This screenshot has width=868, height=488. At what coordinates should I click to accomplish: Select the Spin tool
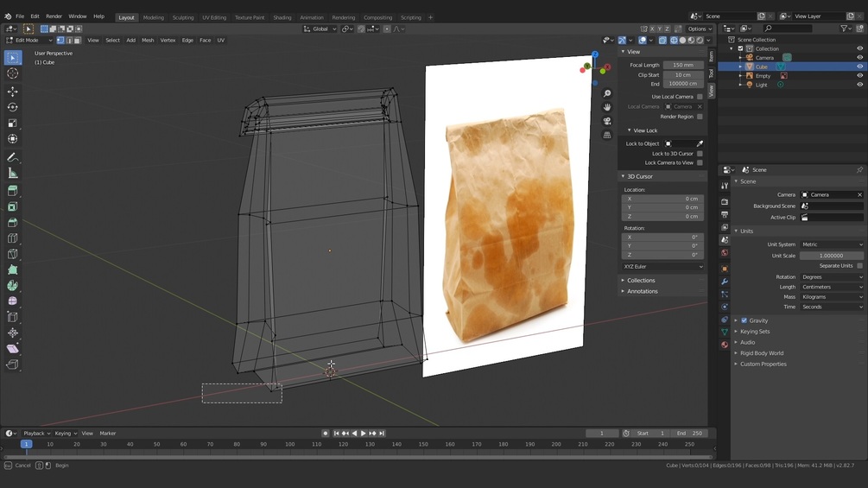tap(12, 286)
